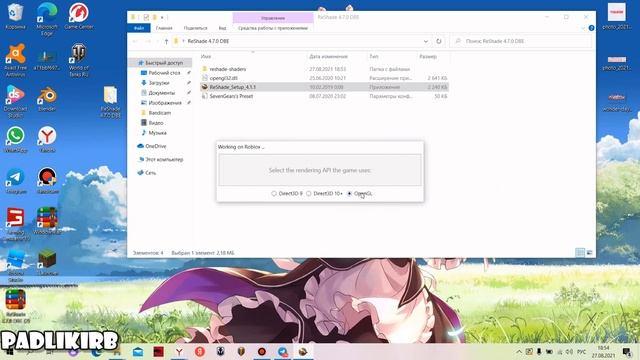Screen dimensions: 640x360
Task: Open the Explorer help icon
Action: [x=591, y=28]
